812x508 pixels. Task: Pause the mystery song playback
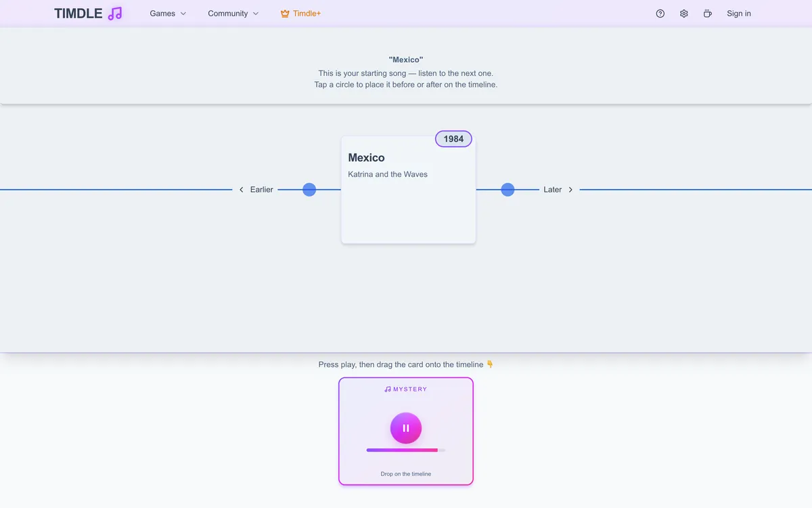coord(406,428)
